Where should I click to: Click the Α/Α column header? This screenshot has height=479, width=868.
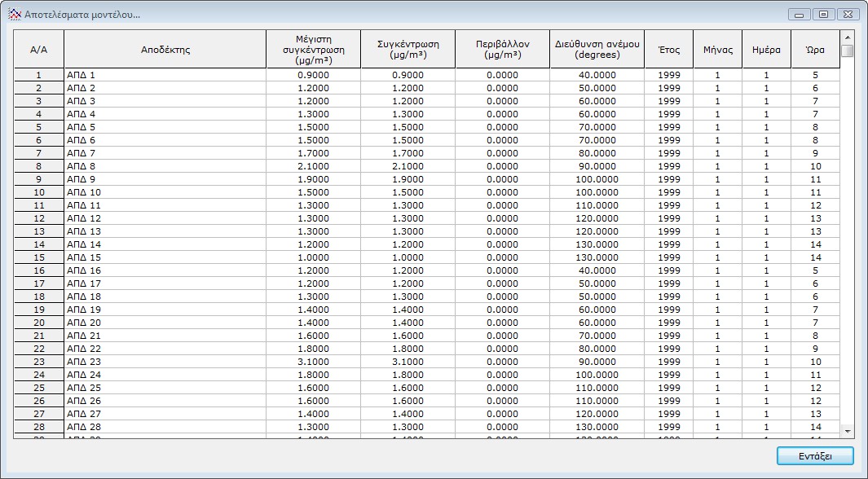(x=38, y=50)
